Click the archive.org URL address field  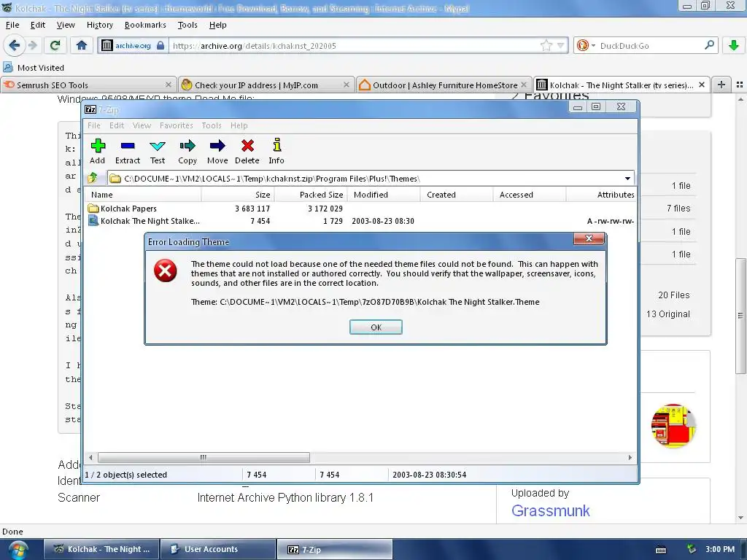point(355,45)
